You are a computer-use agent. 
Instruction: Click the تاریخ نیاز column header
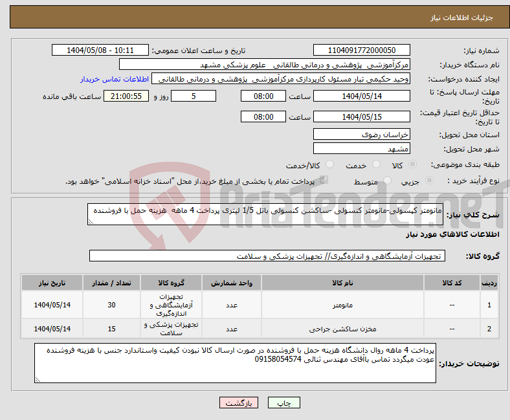[x=52, y=283]
